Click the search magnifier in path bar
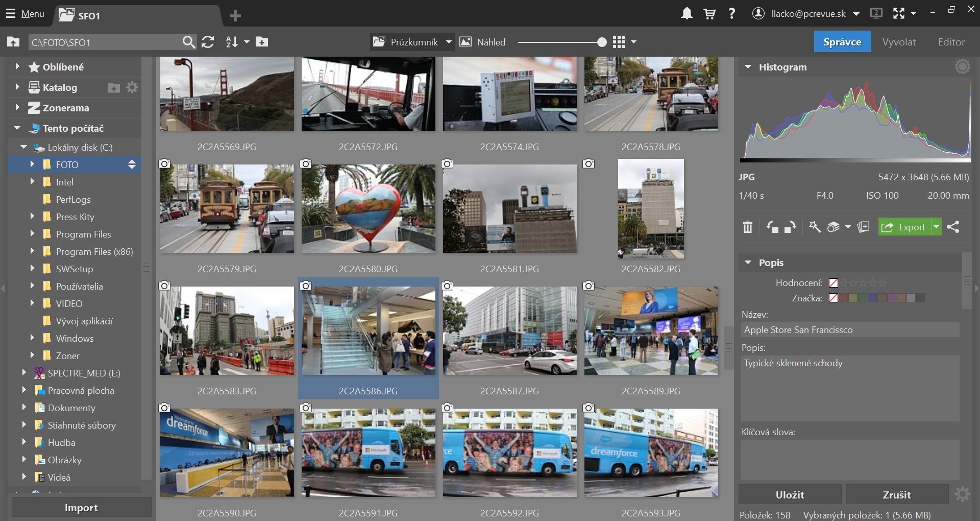Viewport: 980px width, 521px height. click(x=188, y=42)
